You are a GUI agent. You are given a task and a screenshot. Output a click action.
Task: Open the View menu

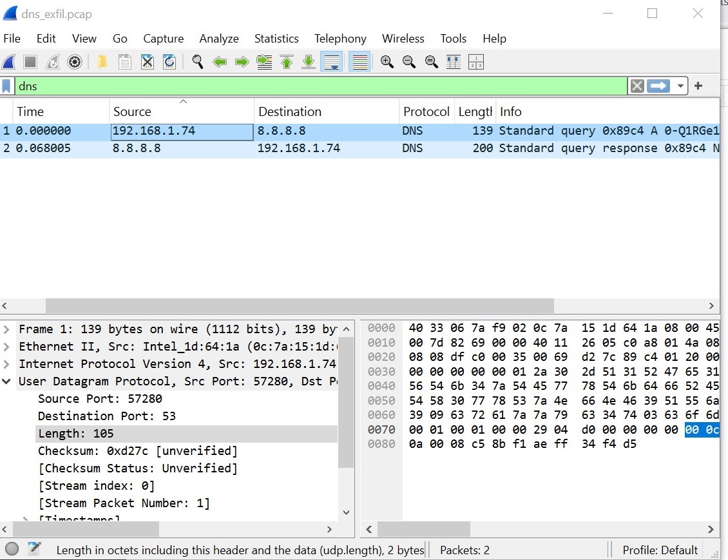(84, 39)
